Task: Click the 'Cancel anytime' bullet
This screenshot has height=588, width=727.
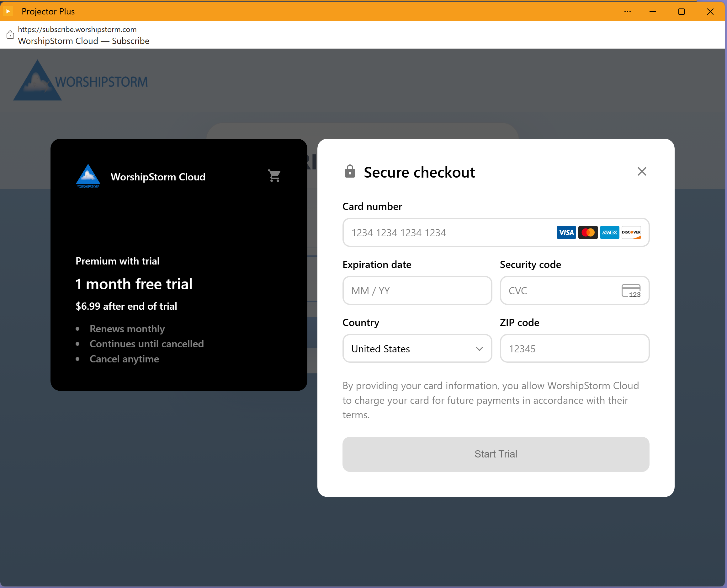Action: click(x=124, y=359)
